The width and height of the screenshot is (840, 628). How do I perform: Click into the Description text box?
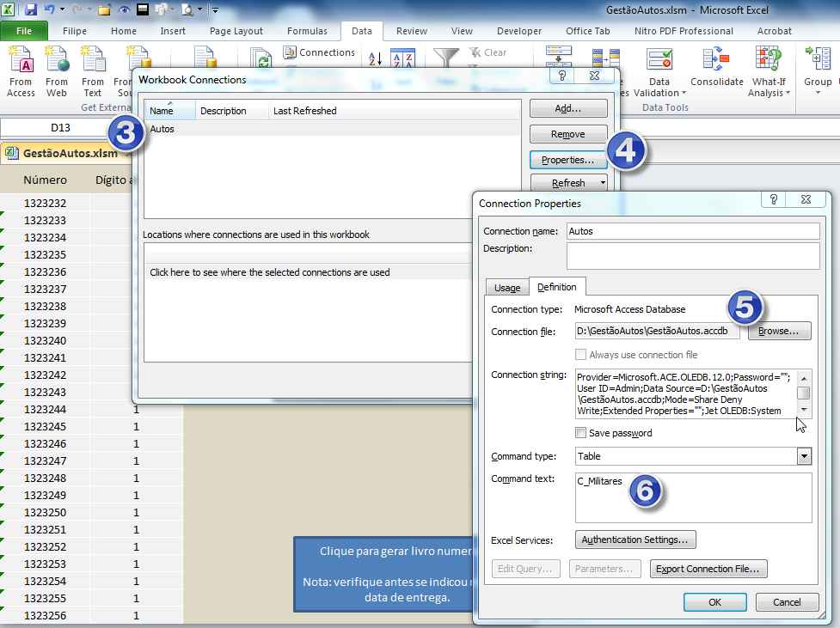[693, 256]
